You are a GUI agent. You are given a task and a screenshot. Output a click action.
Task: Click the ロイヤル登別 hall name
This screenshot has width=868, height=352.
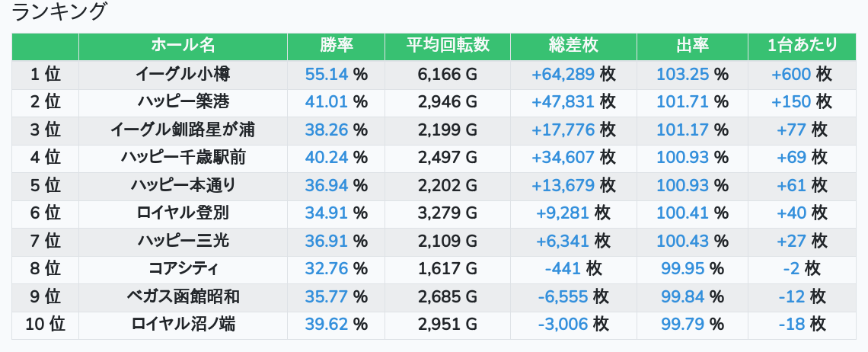coord(183,213)
